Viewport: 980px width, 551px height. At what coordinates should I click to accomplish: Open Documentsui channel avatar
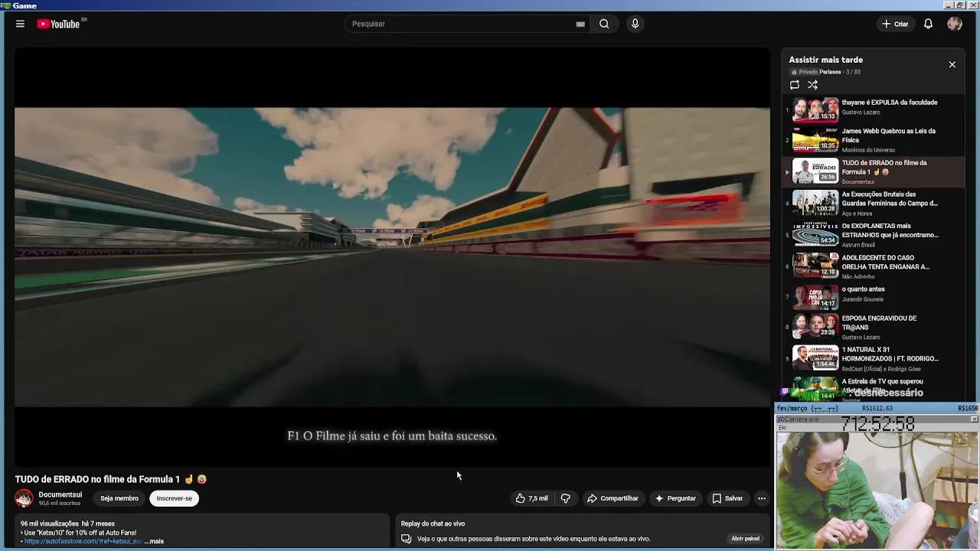tap(24, 498)
